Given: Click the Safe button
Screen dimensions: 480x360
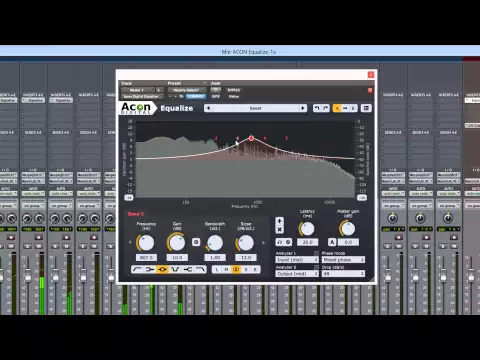Looking at the screenshot, I should 216,96.
